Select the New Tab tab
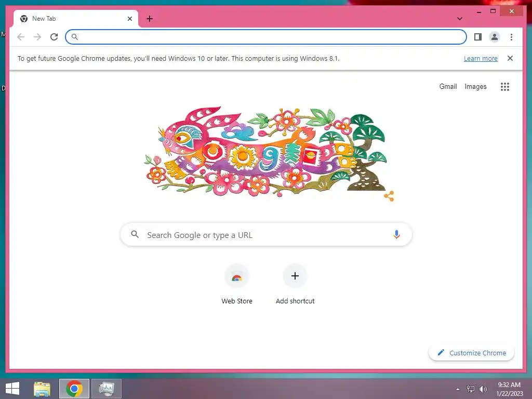The height and width of the screenshot is (399, 532). pos(76,19)
